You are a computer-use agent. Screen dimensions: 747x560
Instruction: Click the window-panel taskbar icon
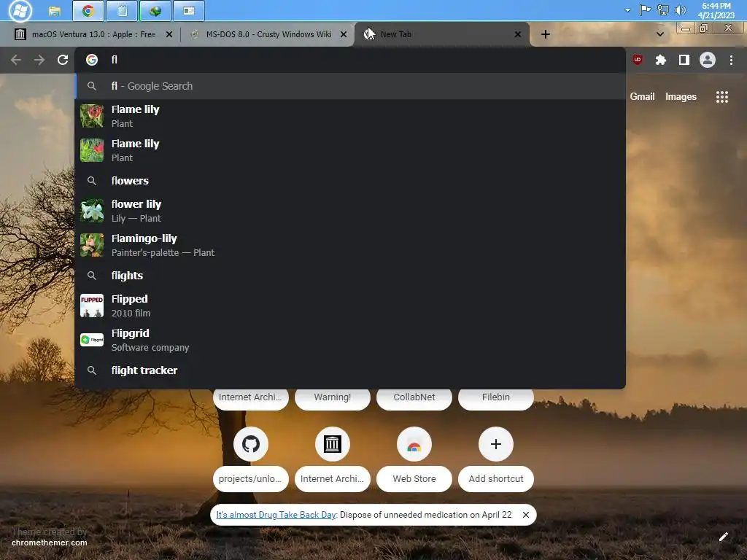pyautogui.click(x=189, y=11)
